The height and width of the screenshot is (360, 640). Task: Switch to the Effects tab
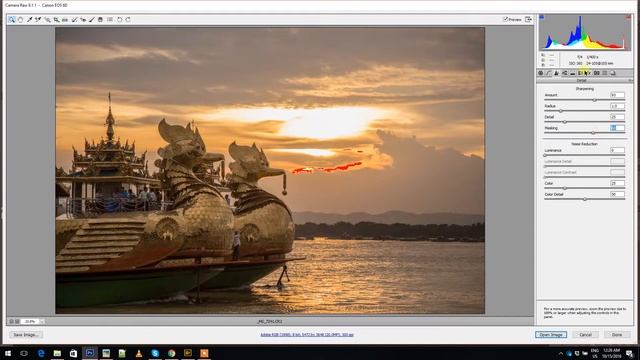[589, 73]
